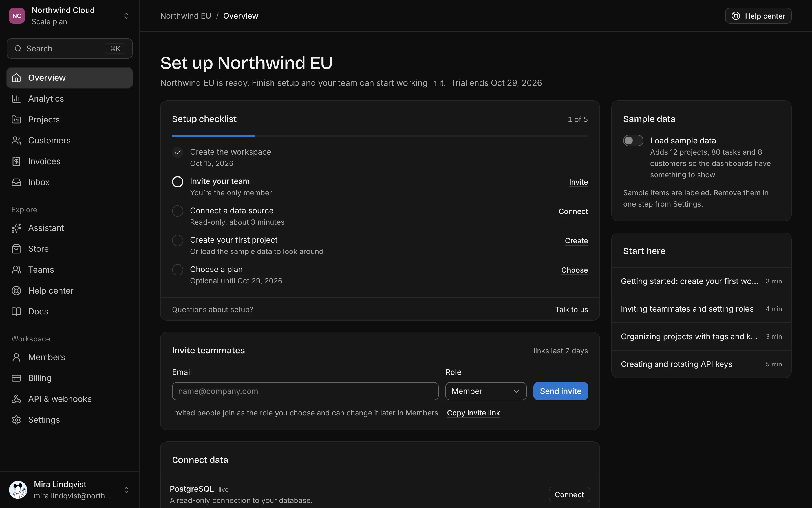812x508 pixels.
Task: Open Inviting teammates and setting roles article
Action: (701, 309)
